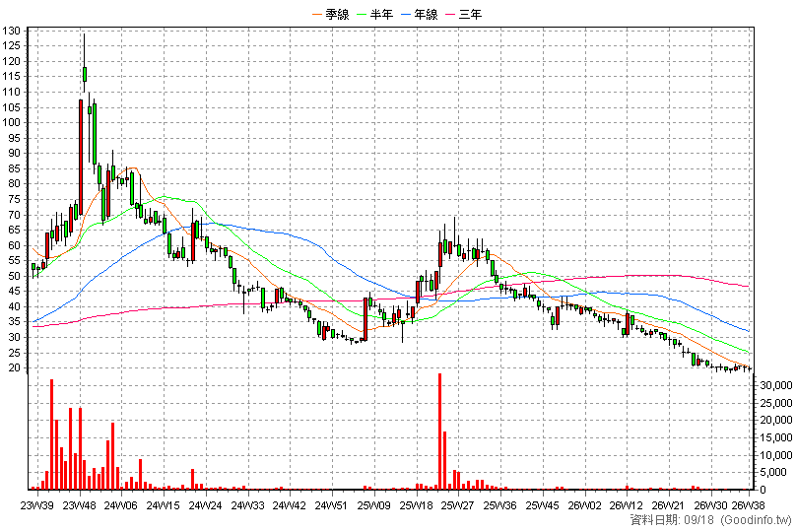Click the 半年 legend label

pos(381,14)
